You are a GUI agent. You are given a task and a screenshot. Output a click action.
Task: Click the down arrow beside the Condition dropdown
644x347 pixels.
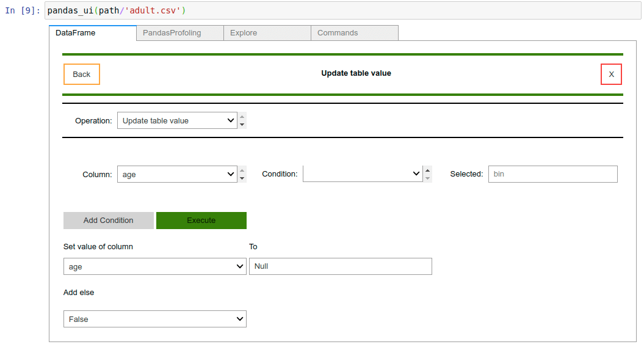(x=428, y=178)
